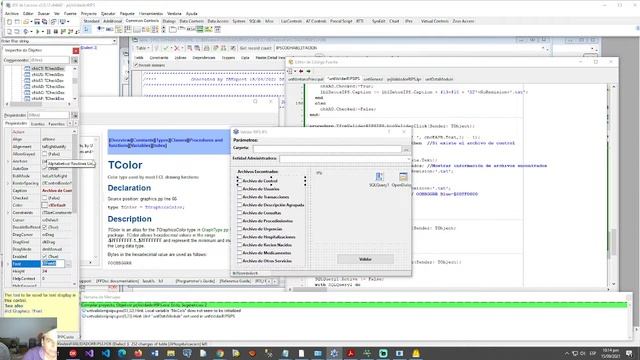
Task: Open the Proyecto menu
Action: coord(89,13)
